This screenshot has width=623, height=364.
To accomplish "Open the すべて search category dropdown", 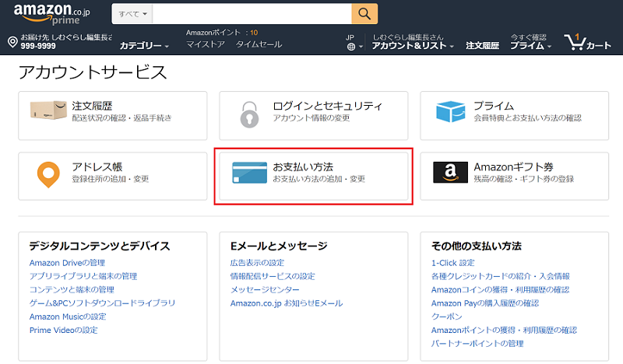I will point(132,14).
